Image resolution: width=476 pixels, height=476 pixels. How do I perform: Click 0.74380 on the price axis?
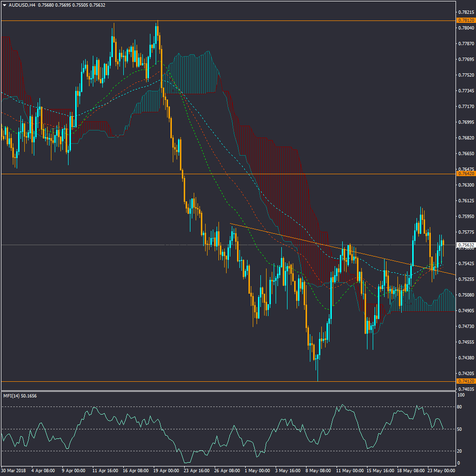[466, 358]
